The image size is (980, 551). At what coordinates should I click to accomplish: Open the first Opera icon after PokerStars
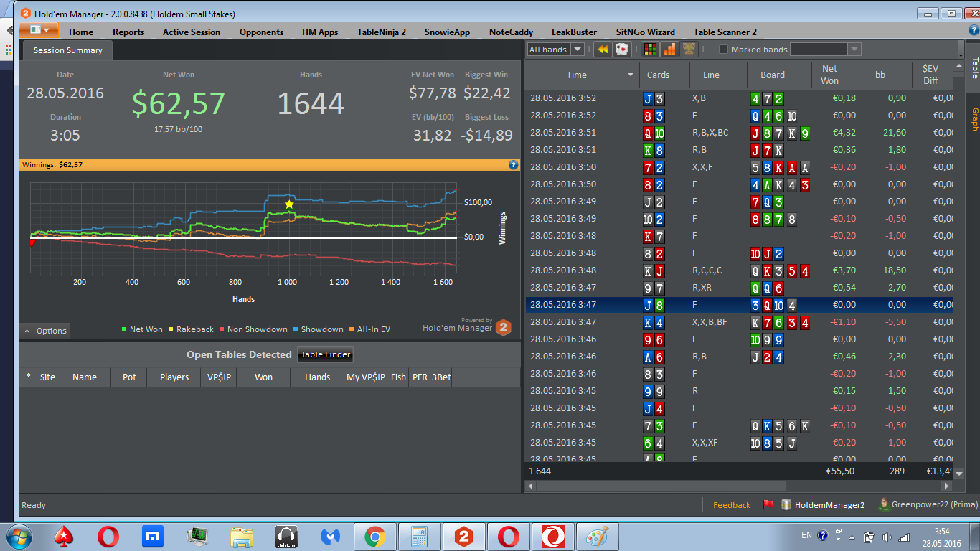tap(108, 536)
